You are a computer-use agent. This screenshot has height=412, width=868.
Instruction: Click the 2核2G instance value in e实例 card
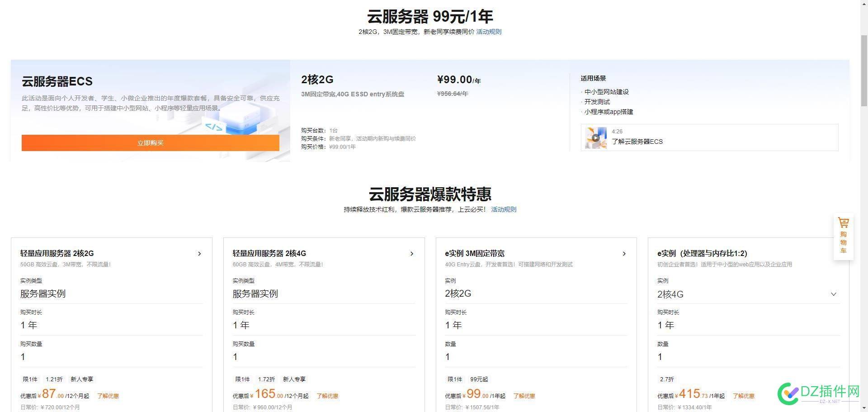(458, 294)
